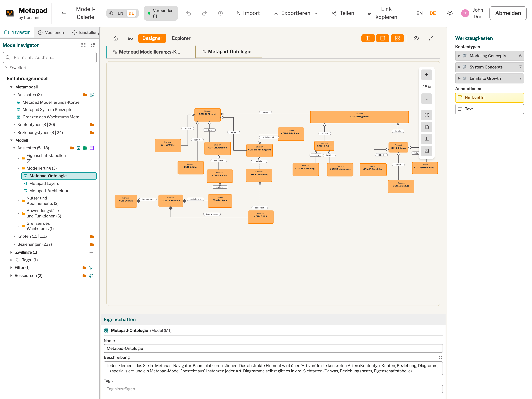This screenshot has height=399, width=532.
Task: Activate the Designer mode tab
Action: (152, 38)
